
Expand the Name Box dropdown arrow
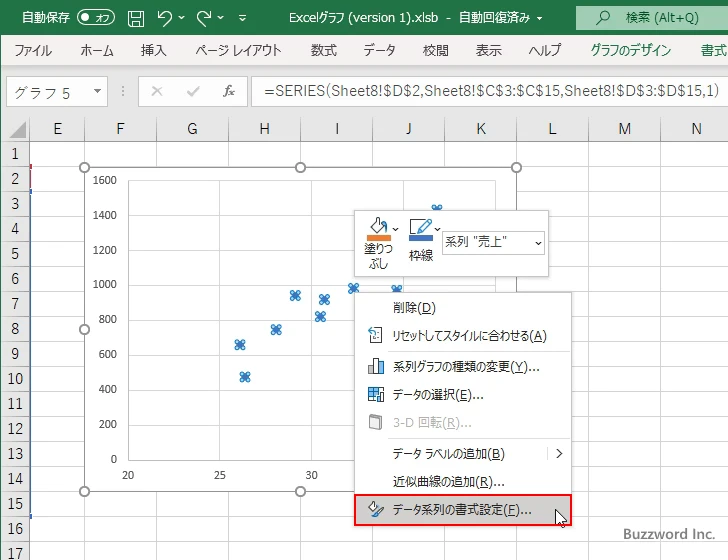click(x=98, y=91)
